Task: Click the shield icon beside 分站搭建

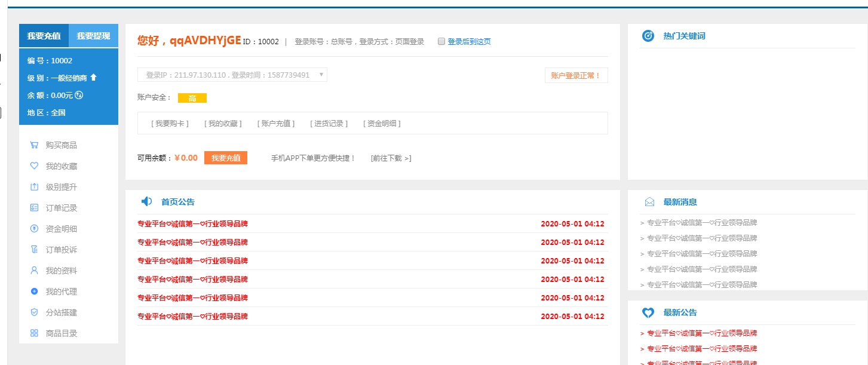Action: tap(34, 312)
